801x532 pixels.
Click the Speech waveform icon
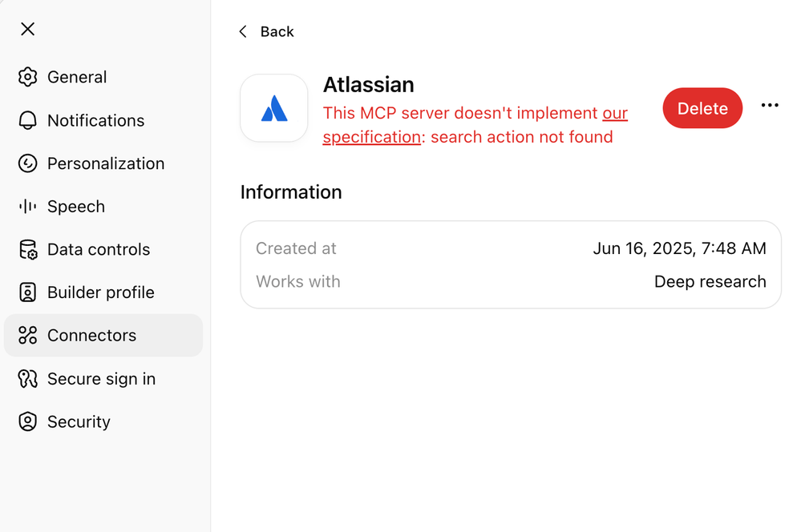(27, 206)
